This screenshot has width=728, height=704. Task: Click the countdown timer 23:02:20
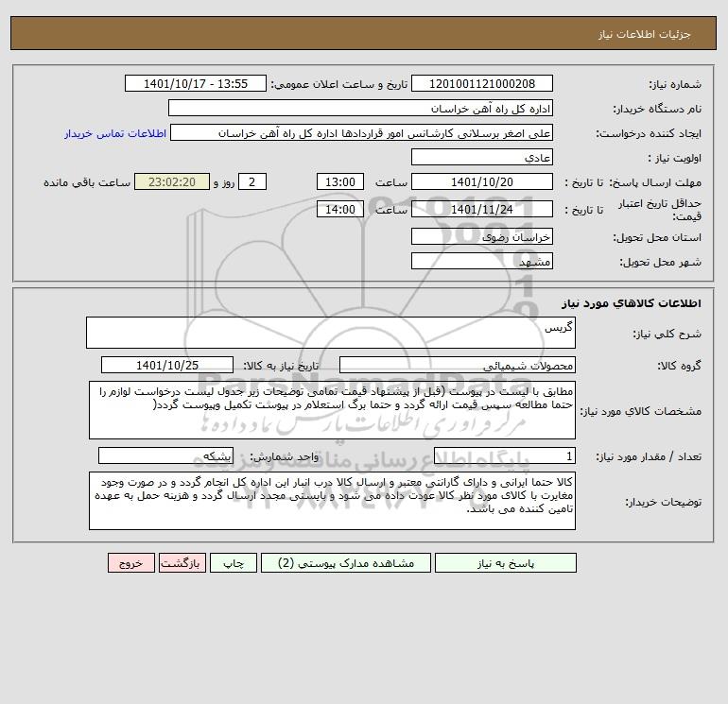click(x=172, y=182)
